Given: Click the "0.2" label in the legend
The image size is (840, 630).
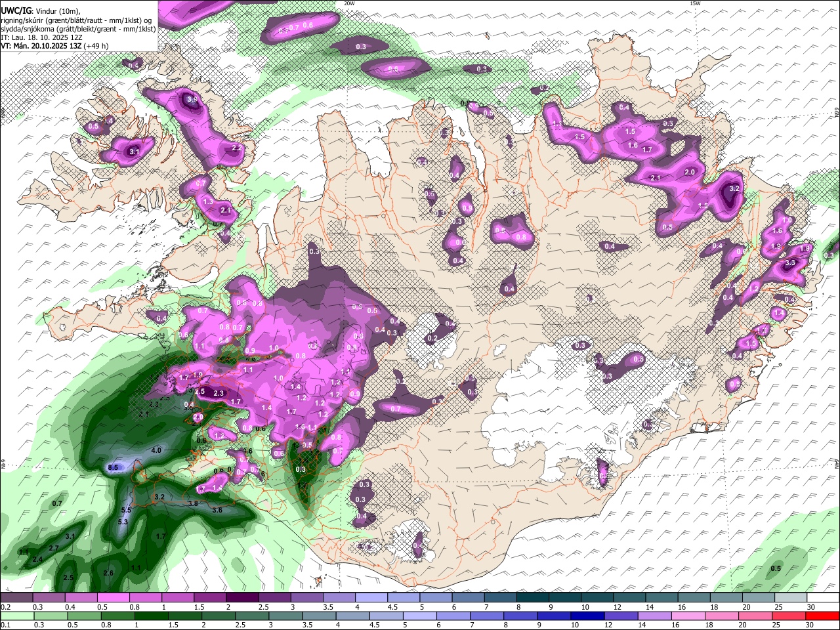Looking at the screenshot, I should coord(6,608).
